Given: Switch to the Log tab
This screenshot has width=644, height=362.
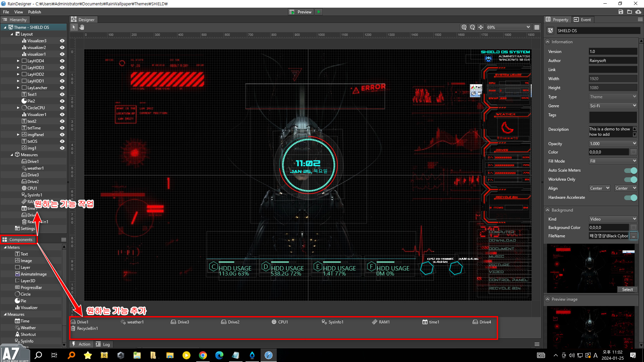Looking at the screenshot, I should pyautogui.click(x=103, y=344).
